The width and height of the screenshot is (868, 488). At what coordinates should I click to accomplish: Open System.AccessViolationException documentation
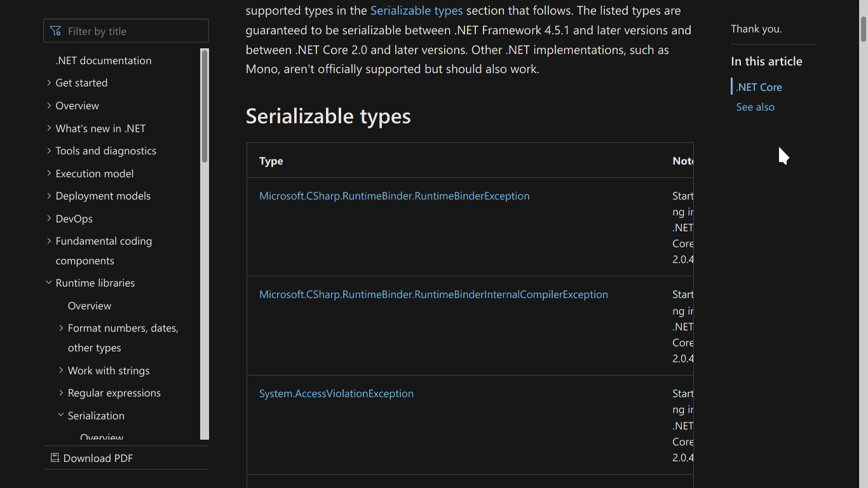click(336, 393)
